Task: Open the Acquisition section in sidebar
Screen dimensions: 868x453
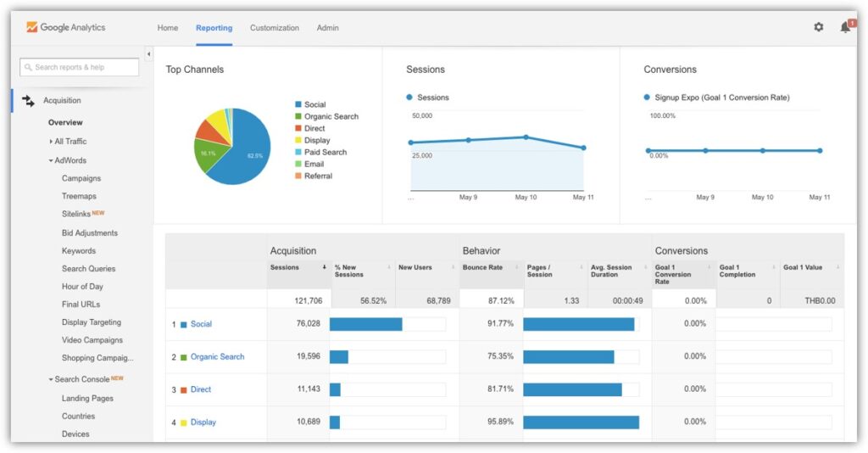Action: point(62,101)
